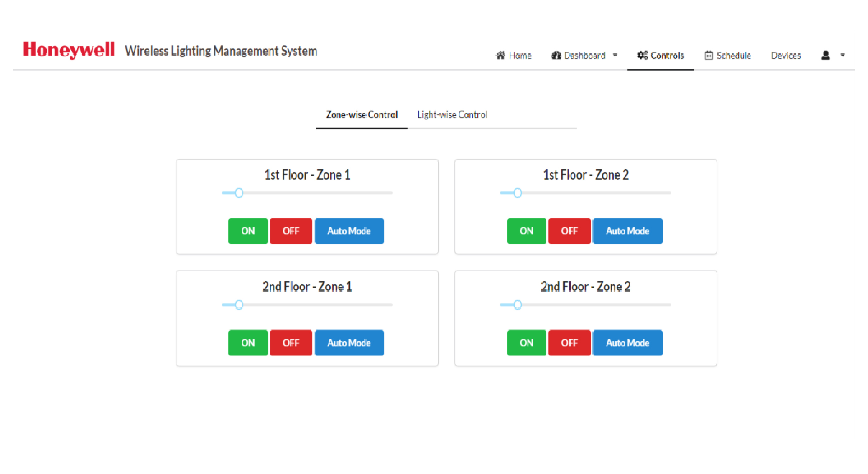868x474 pixels.
Task: Click Wireless Lighting Management System title
Action: (221, 51)
